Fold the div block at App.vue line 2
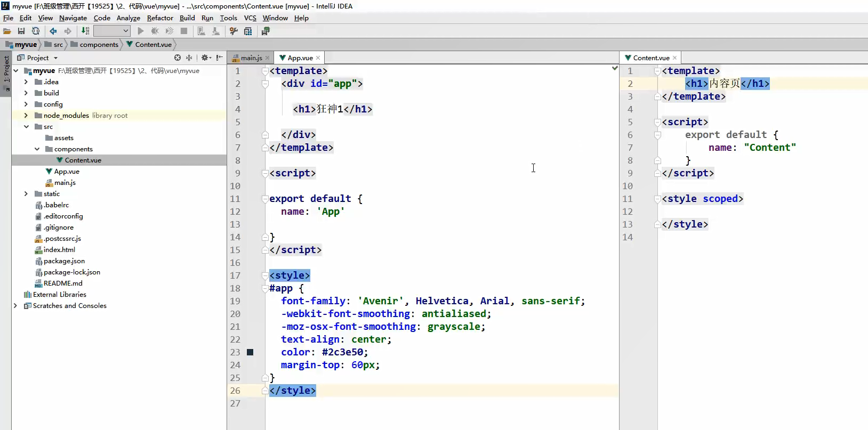Viewport: 868px width, 430px height. pyautogui.click(x=265, y=84)
